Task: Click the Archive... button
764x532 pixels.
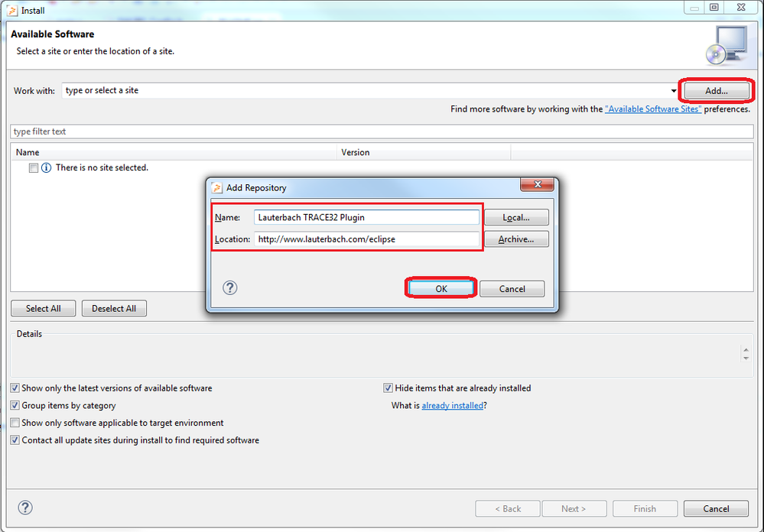Action: [x=516, y=239]
